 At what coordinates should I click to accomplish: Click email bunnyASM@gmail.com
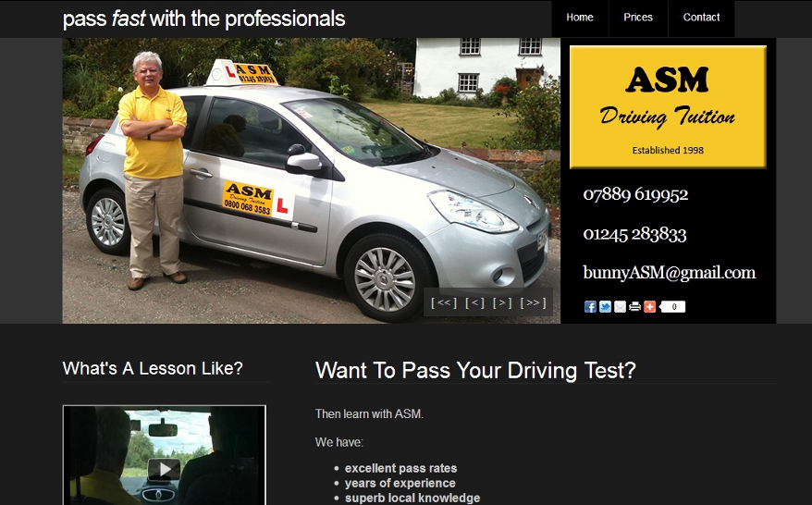[669, 273]
